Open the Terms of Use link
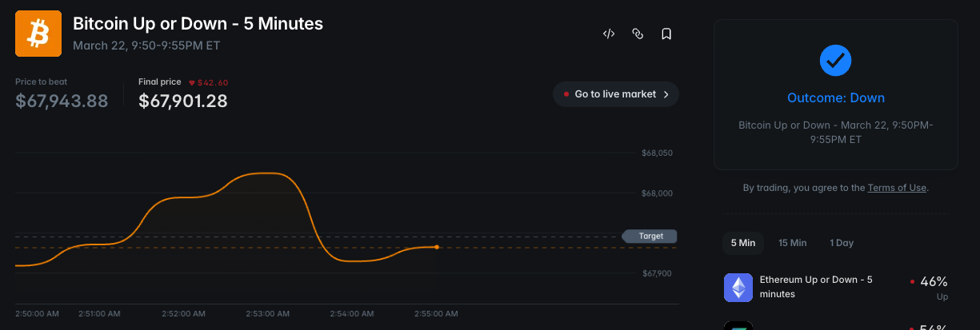Viewport: 980px width, 330px height. [x=897, y=188]
